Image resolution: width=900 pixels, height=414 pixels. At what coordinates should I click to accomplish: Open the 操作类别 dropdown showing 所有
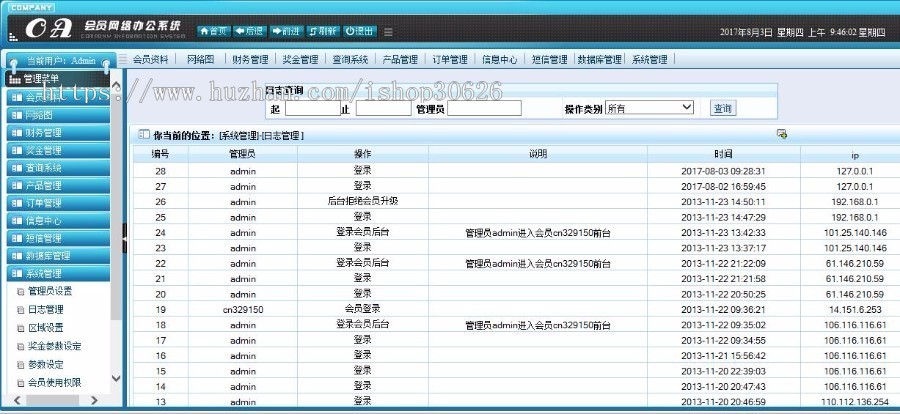click(649, 107)
